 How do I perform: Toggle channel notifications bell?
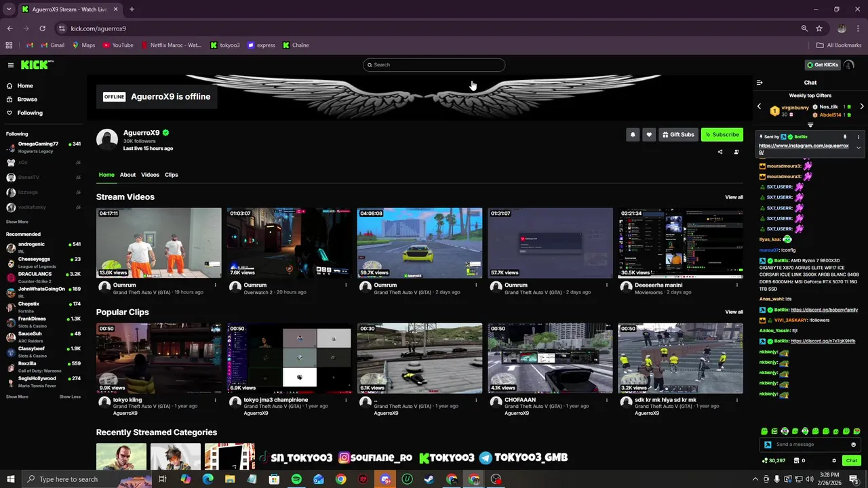click(633, 134)
